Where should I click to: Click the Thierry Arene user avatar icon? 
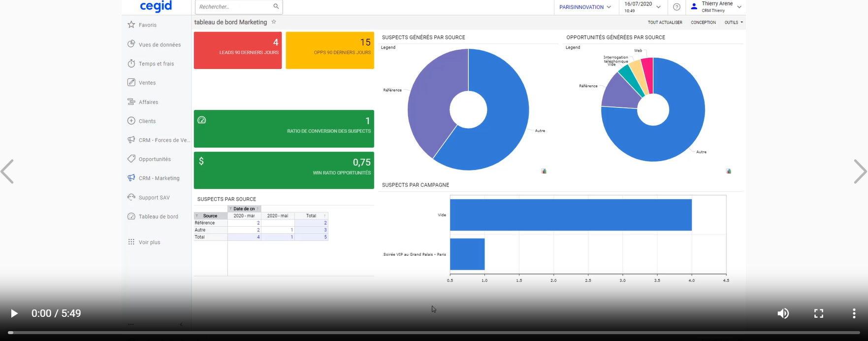pos(694,6)
